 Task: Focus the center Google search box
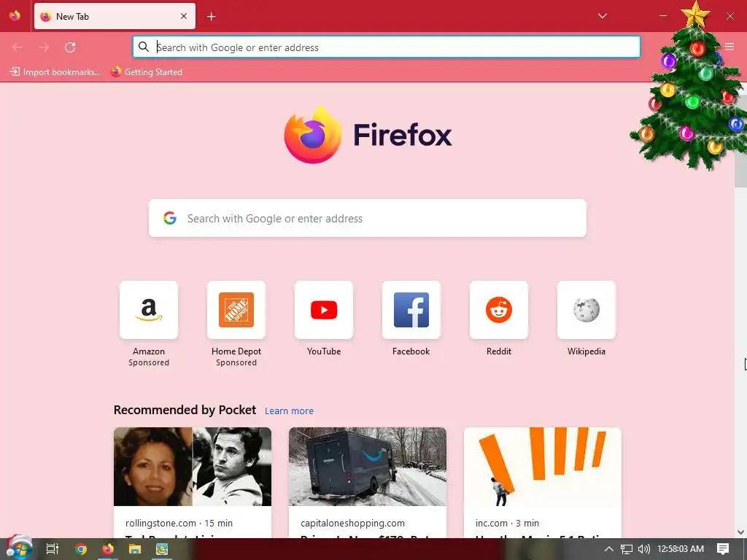coord(368,218)
